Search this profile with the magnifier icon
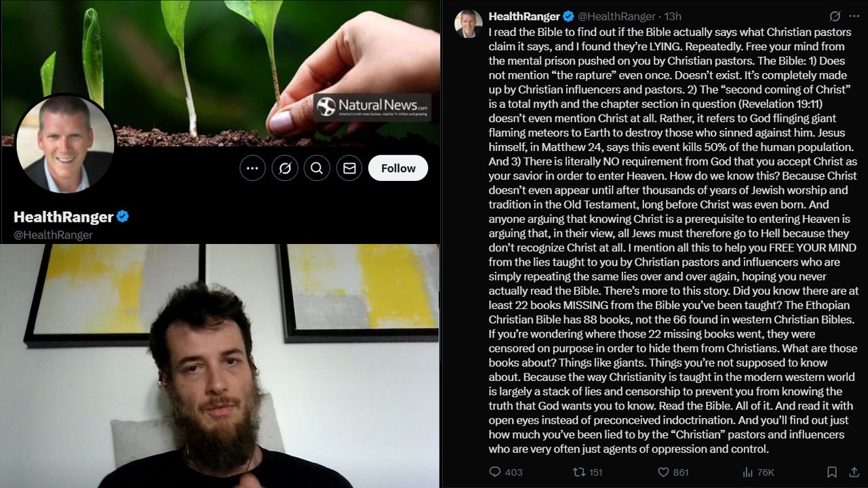The width and height of the screenshot is (868, 488). click(317, 168)
